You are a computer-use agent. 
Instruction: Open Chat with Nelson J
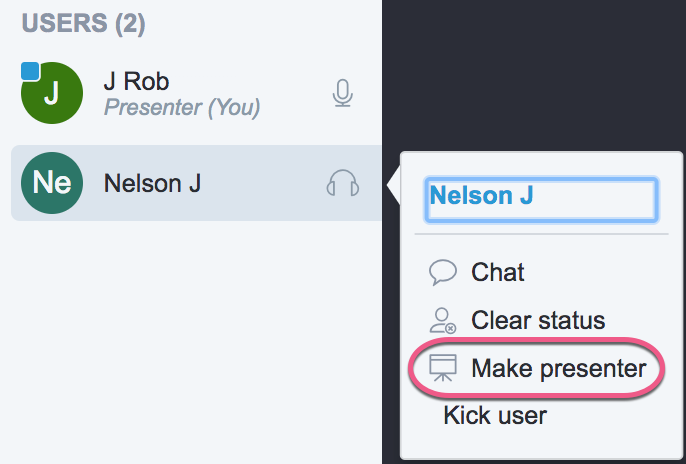pos(497,272)
